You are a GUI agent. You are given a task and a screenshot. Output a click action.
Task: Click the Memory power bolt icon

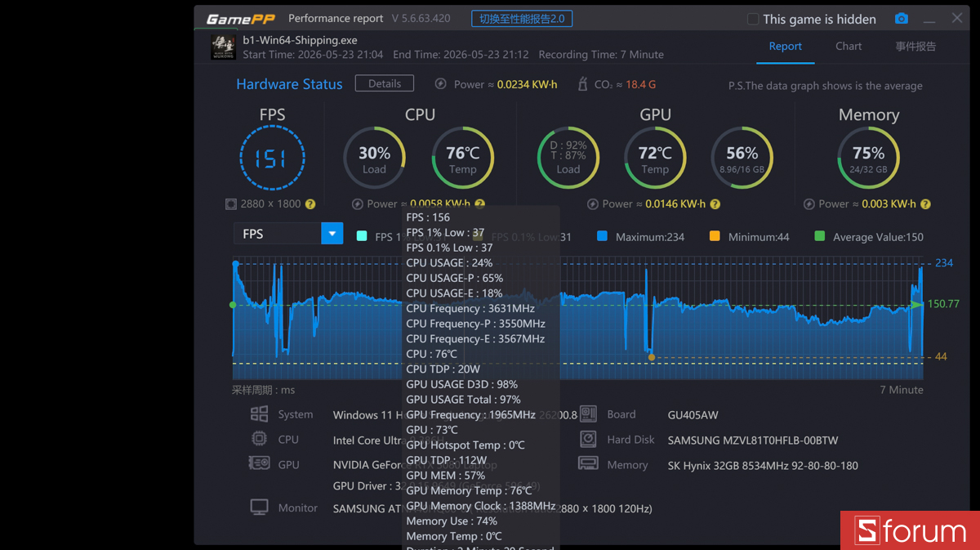point(809,204)
